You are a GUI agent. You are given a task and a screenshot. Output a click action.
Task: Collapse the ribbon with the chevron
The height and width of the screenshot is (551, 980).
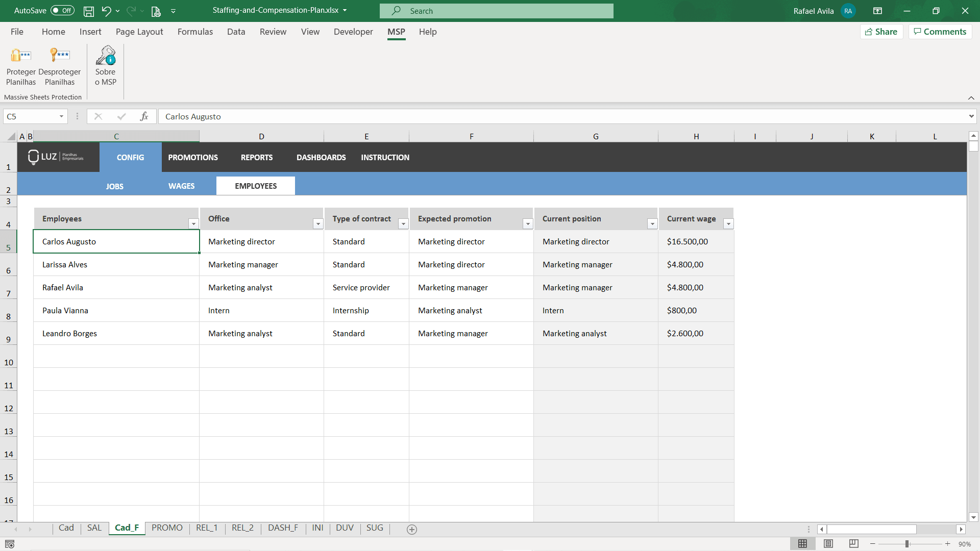click(x=971, y=97)
